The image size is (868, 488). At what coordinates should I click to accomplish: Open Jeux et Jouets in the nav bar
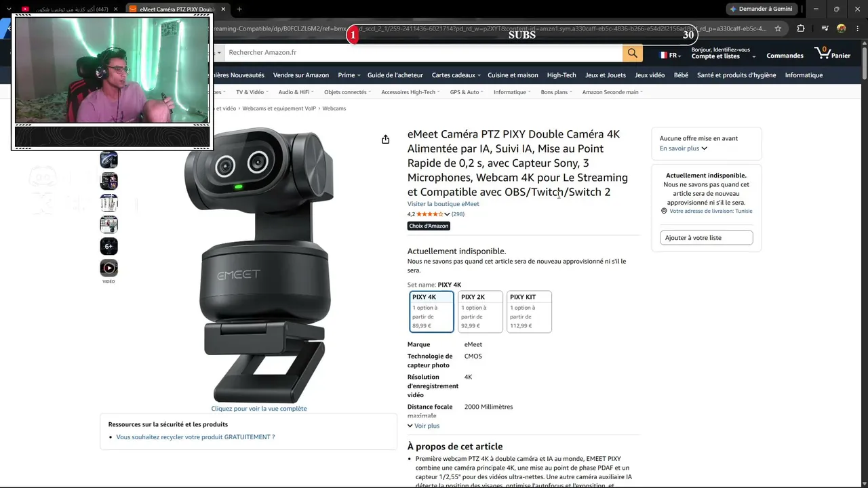point(606,75)
